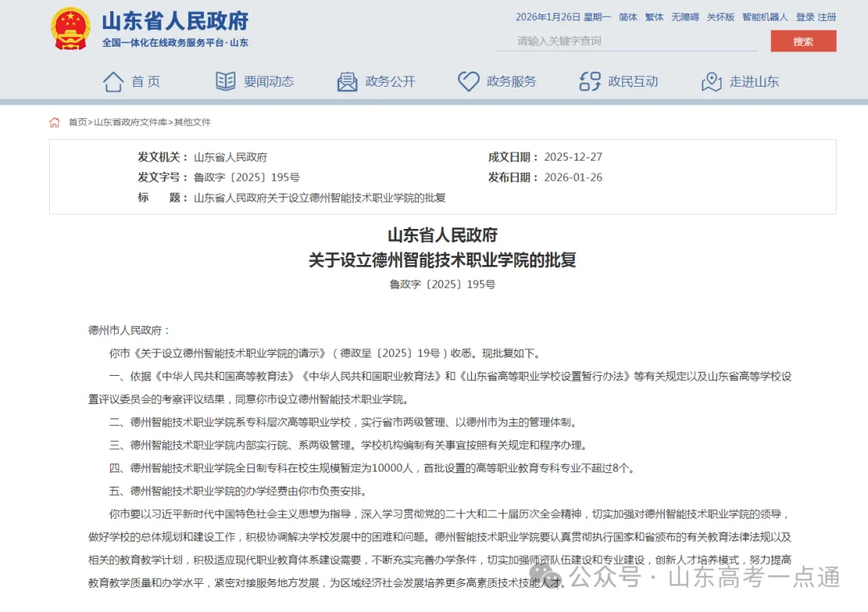This screenshot has height=612, width=868.
Task: Click the document icon beside 政务公开
Action: [347, 82]
